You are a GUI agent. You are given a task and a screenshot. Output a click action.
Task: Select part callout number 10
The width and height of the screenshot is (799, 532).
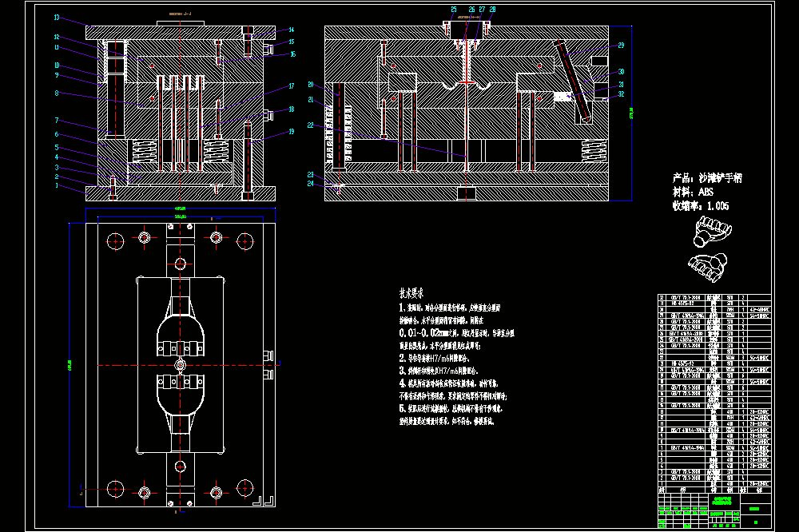click(57, 66)
